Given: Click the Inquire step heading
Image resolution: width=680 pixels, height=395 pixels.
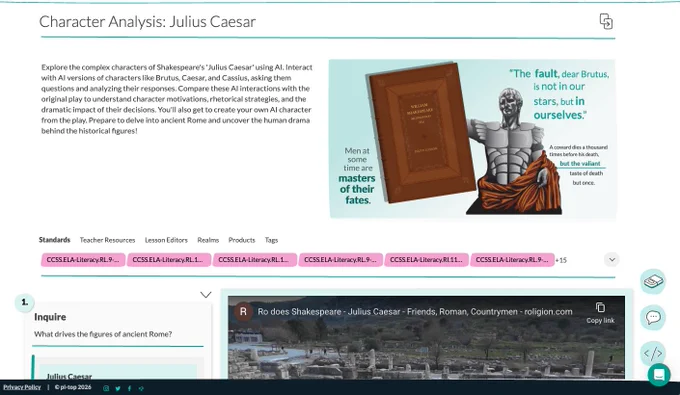Looking at the screenshot, I should (50, 317).
